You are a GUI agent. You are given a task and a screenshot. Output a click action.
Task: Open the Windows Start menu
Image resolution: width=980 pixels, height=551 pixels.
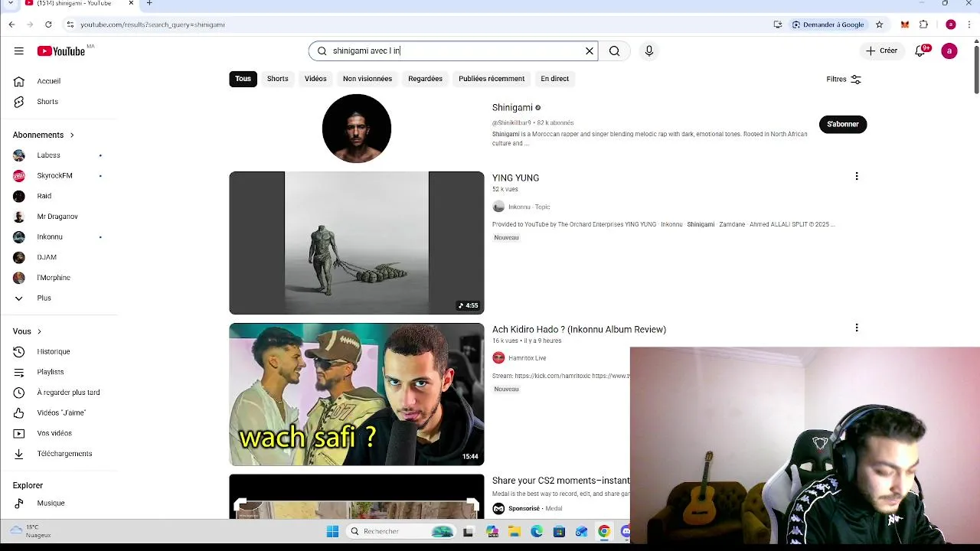click(332, 531)
